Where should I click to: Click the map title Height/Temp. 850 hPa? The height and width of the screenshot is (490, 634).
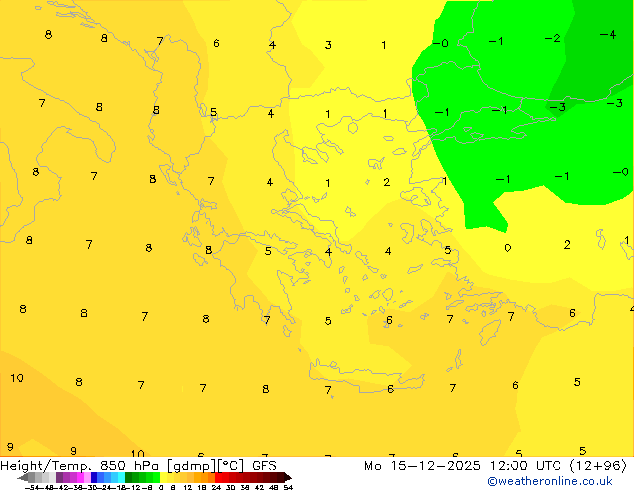(x=79, y=466)
